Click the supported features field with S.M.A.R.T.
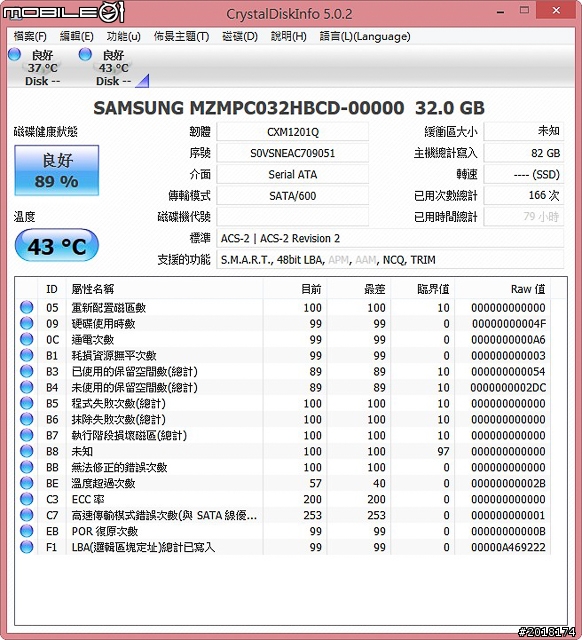This screenshot has height=640, width=582. coord(390,259)
